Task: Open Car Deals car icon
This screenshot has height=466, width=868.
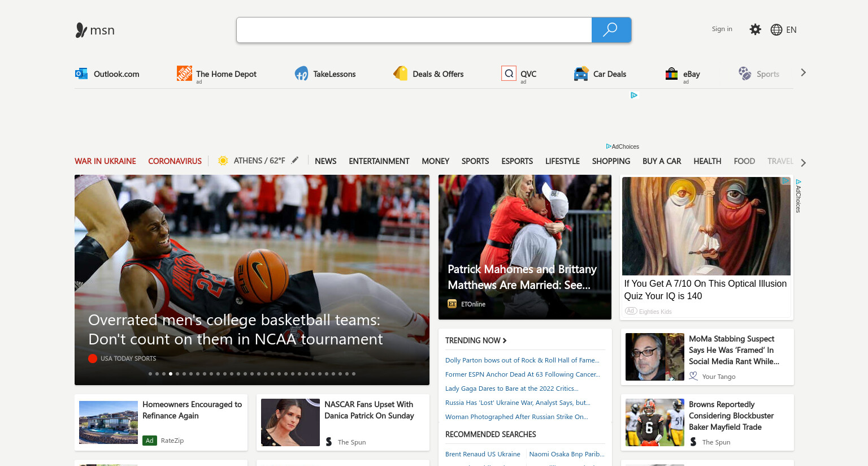Action: [x=581, y=74]
